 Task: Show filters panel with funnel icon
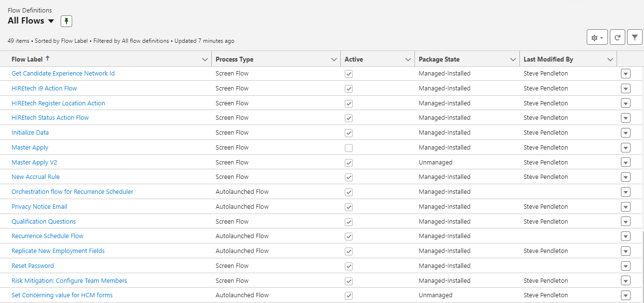point(635,38)
